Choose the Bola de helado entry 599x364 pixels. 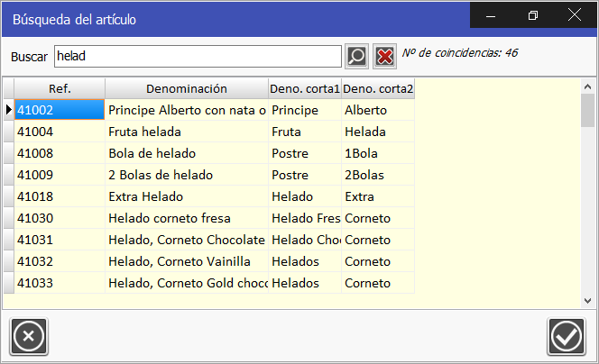pyautogui.click(x=186, y=153)
